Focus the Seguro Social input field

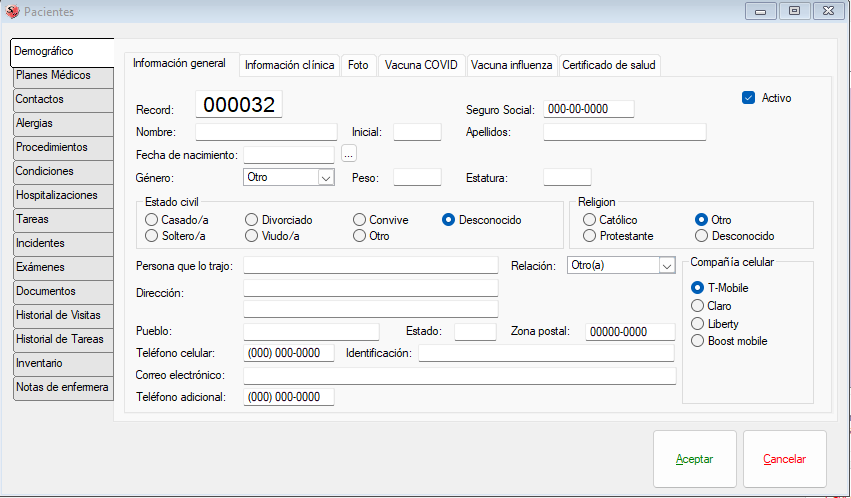589,109
